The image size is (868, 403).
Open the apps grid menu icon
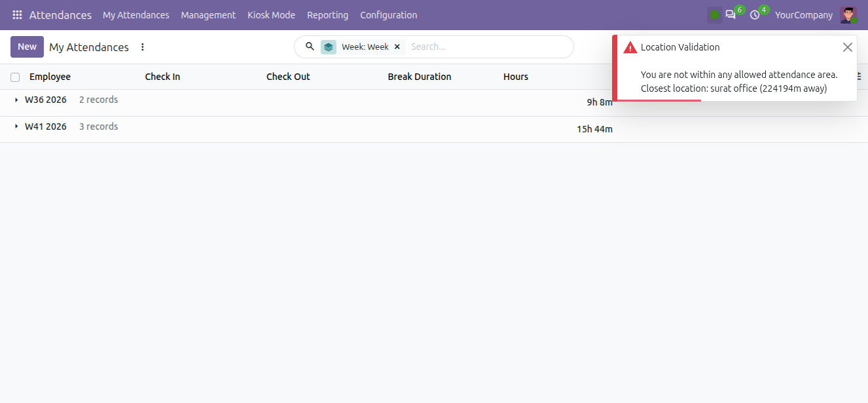(18, 15)
